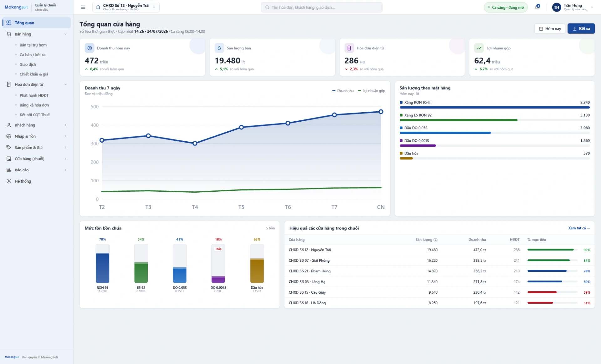Expand the Khách hàng sidebar menu
Viewport: 601px width, 364px height.
[37, 125]
